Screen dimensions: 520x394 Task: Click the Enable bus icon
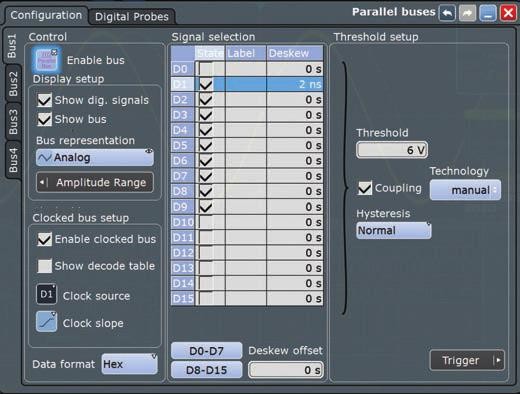[x=46, y=60]
